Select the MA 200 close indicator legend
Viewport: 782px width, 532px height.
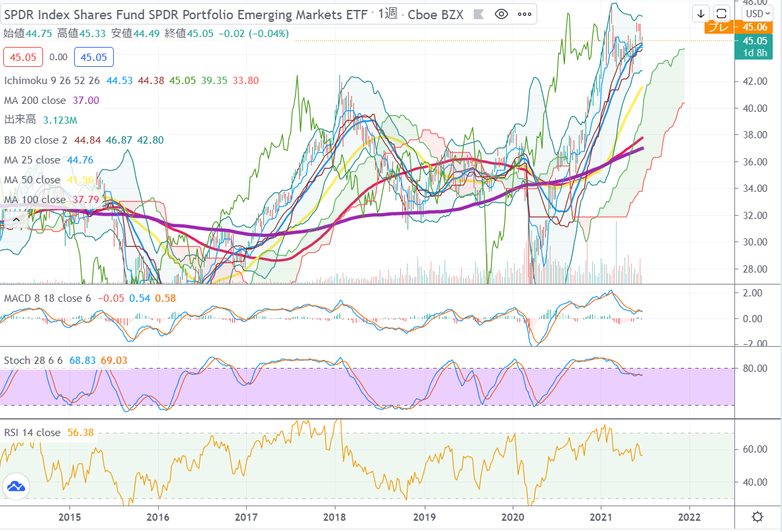click(x=35, y=100)
